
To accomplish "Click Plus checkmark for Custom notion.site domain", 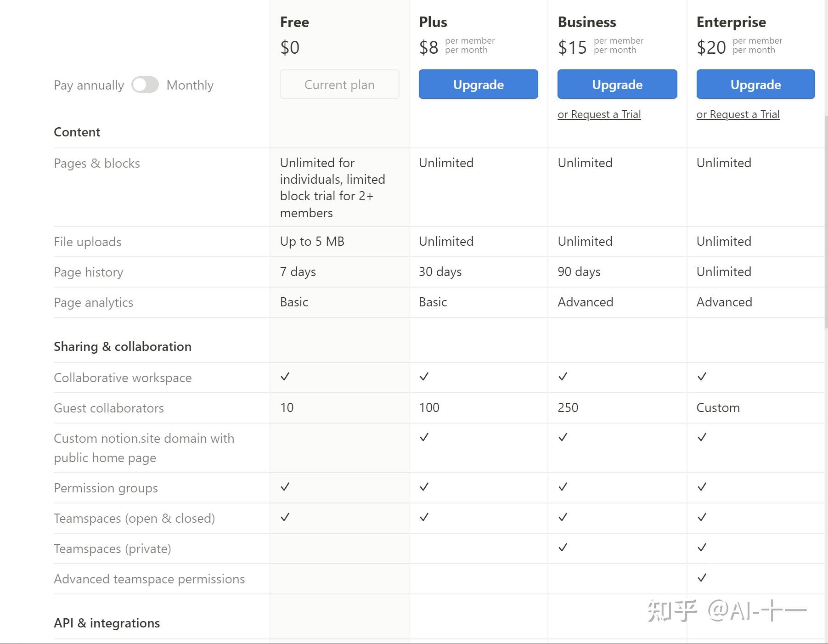I will tap(424, 437).
